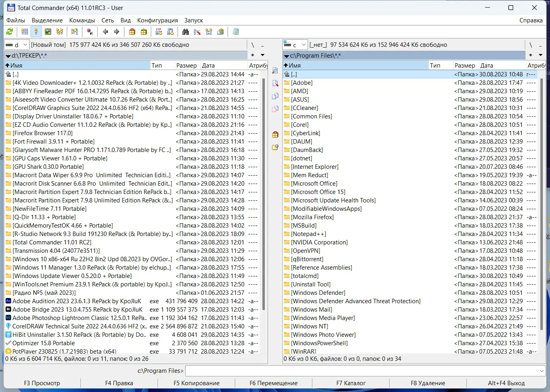Open the Сеть menu
The height and width of the screenshot is (392, 550).
coord(108,20)
